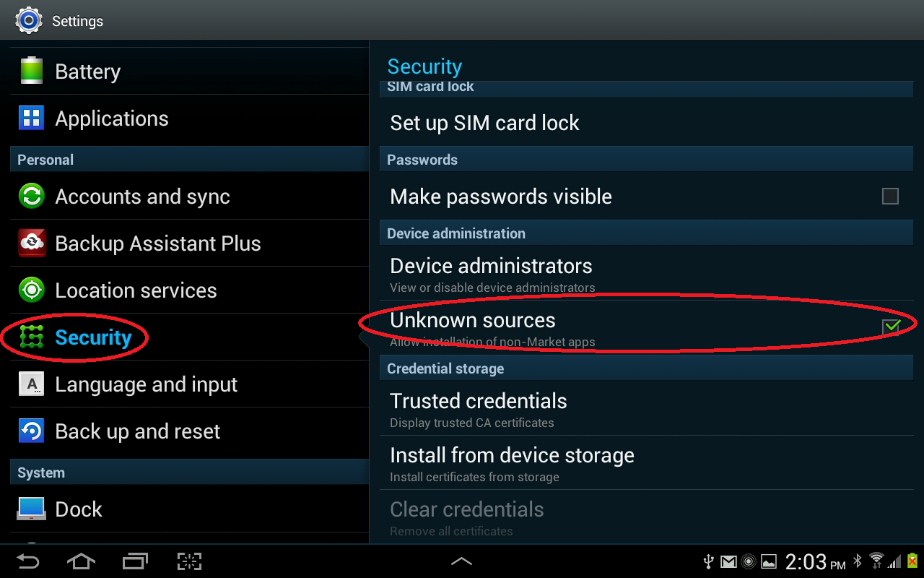This screenshot has width=924, height=578.
Task: Open Trusted credentials list
Action: (x=478, y=409)
